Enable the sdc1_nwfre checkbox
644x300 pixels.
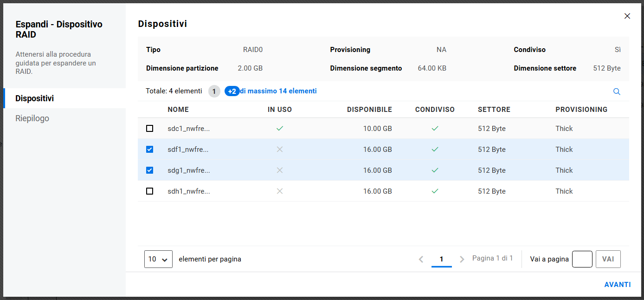pos(149,129)
